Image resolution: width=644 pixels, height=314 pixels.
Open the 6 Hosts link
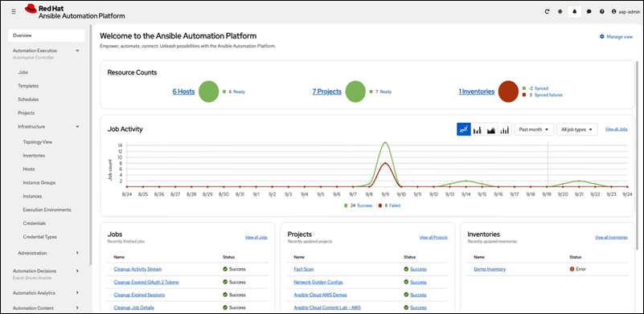[x=183, y=92]
